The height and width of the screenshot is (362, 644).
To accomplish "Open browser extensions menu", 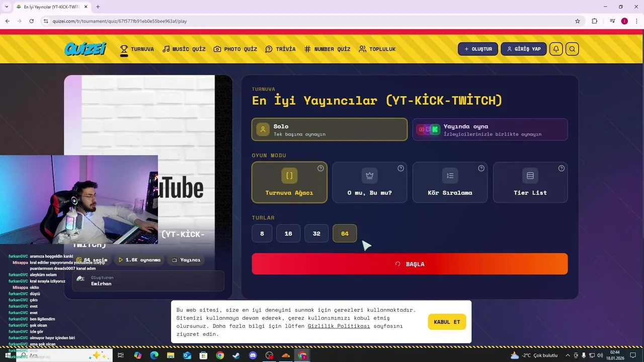I will click(x=595, y=21).
